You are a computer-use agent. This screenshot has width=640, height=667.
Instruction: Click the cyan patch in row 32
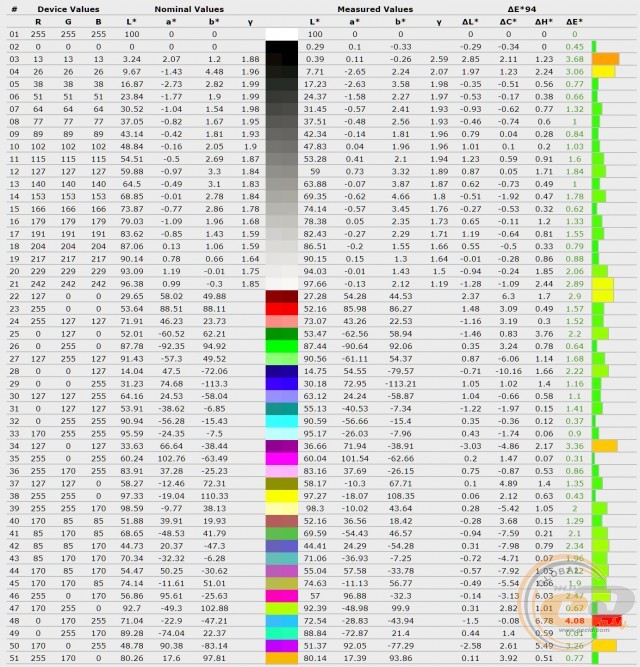[x=282, y=421]
